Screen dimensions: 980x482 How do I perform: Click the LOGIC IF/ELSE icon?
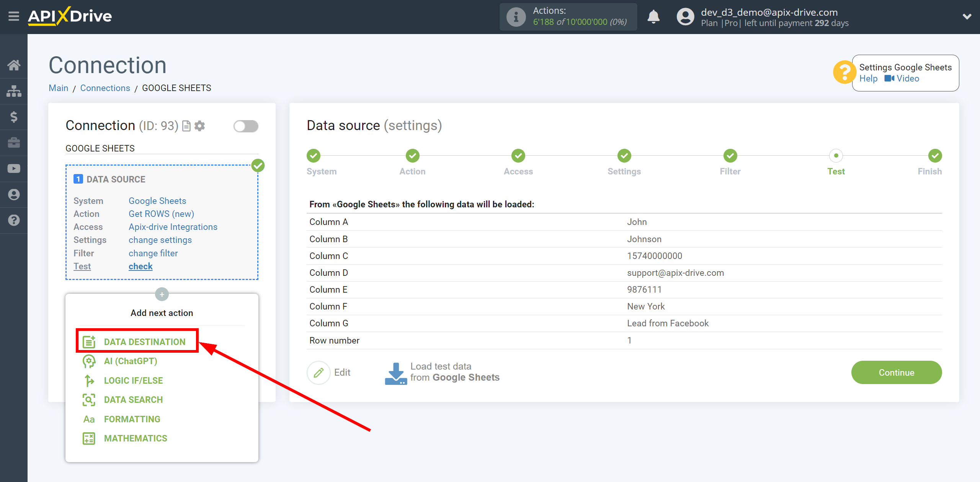(88, 380)
